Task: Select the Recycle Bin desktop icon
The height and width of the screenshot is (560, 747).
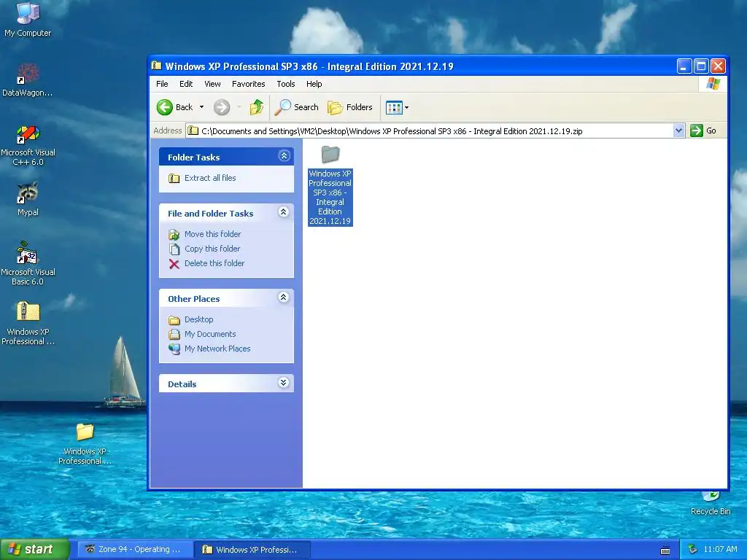Action: [x=711, y=504]
